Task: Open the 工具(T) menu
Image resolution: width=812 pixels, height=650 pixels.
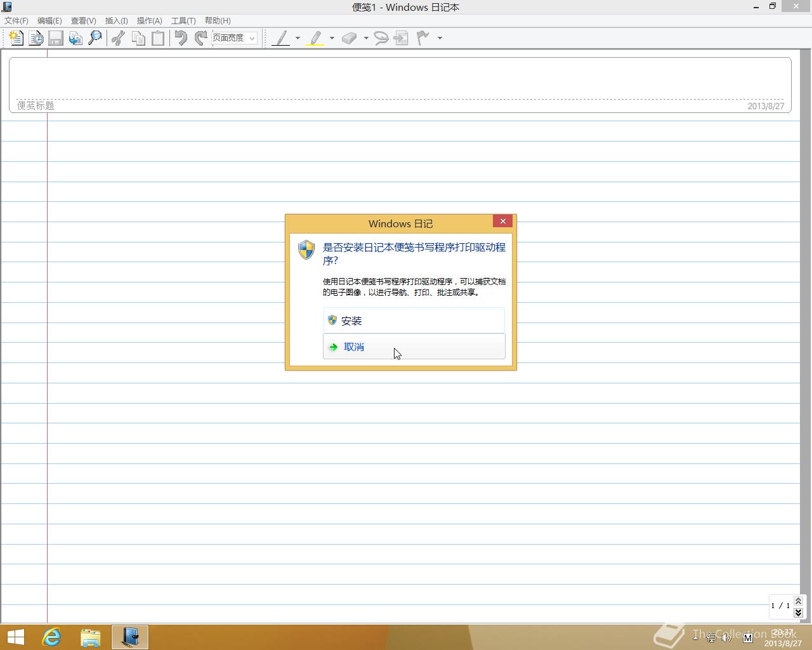Action: coord(183,21)
